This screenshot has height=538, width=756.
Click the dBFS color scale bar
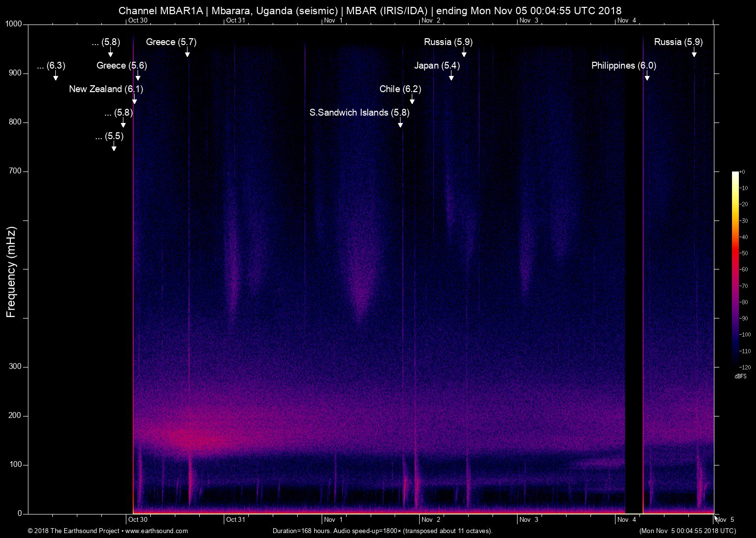[x=735, y=269]
